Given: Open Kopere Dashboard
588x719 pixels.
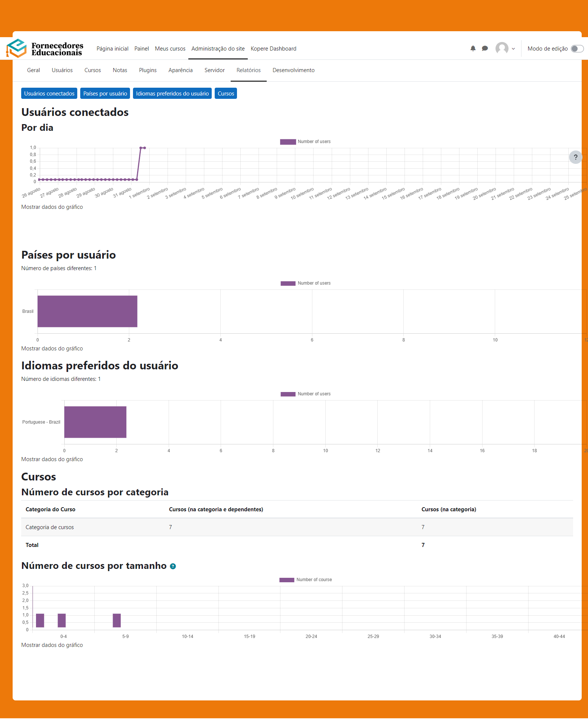Looking at the screenshot, I should coord(273,49).
